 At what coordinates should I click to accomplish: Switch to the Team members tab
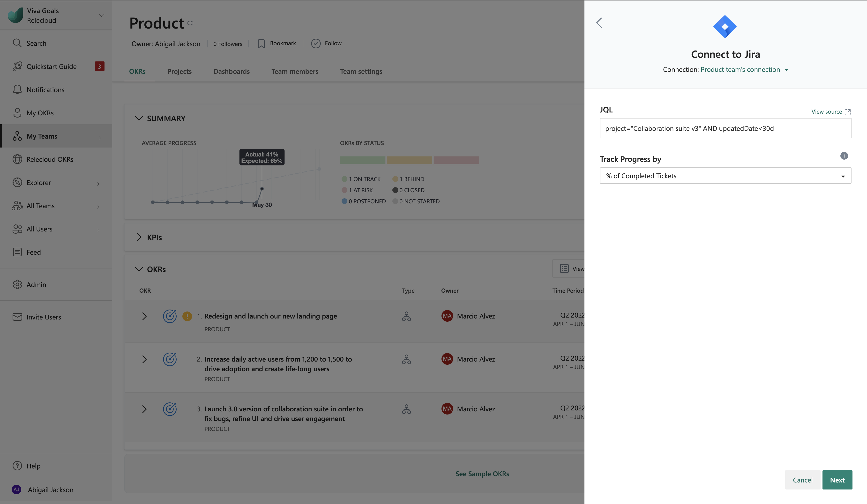click(294, 72)
